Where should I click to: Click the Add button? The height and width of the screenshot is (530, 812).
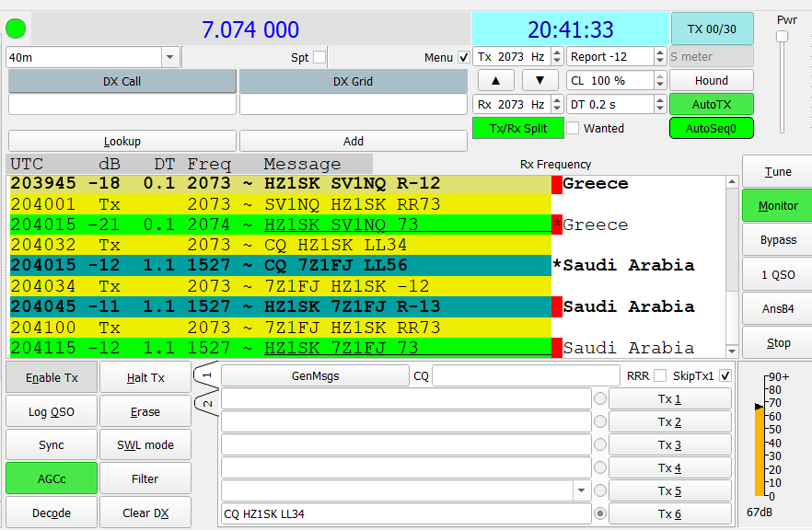[354, 141]
